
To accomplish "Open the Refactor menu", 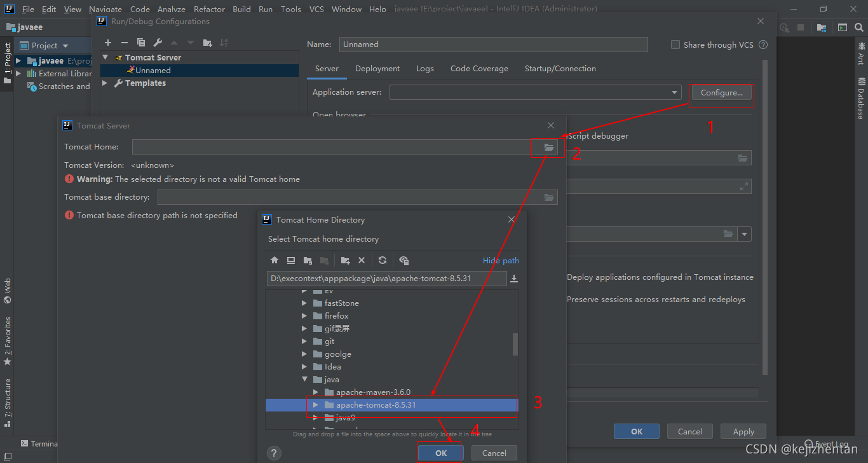I will pyautogui.click(x=209, y=9).
